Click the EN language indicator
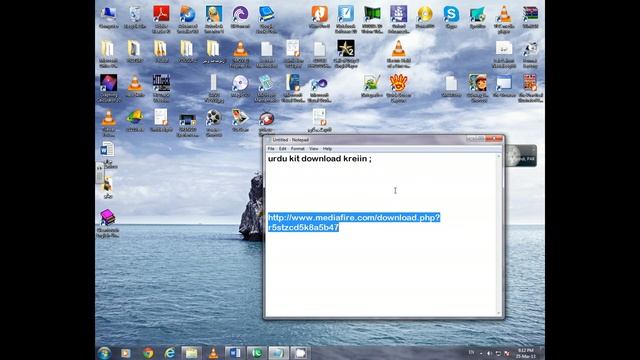Viewport: 640px width, 360px height. coord(471,352)
